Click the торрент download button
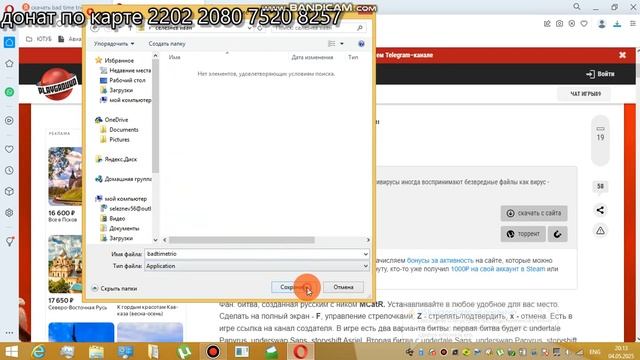The width and height of the screenshot is (640, 360). tap(523, 234)
